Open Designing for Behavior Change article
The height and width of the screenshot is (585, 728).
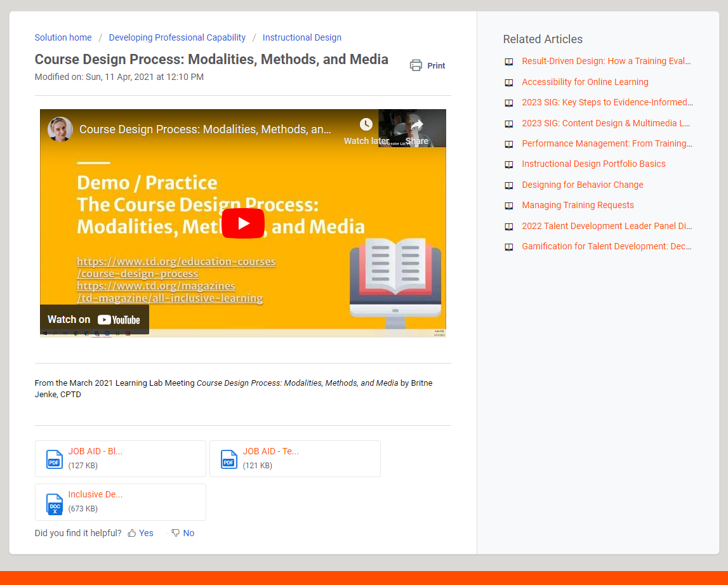pyautogui.click(x=582, y=185)
